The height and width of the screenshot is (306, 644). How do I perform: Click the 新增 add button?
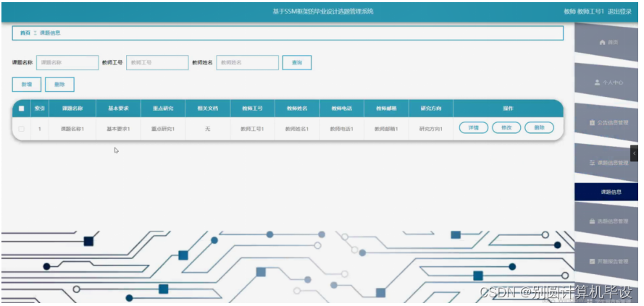pos(27,85)
